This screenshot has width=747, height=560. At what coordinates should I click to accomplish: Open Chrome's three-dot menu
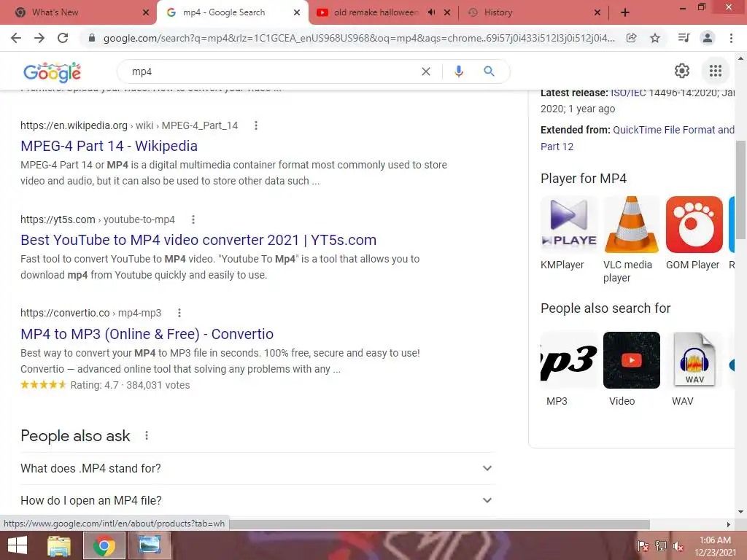click(731, 38)
